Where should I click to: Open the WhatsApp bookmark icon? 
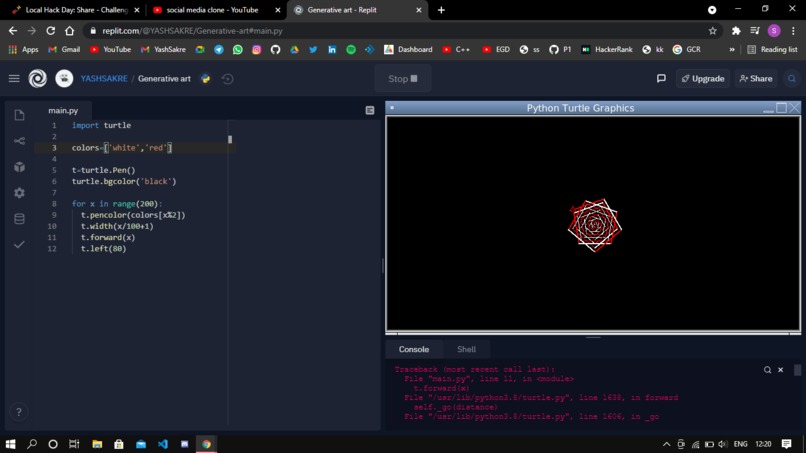(x=237, y=49)
